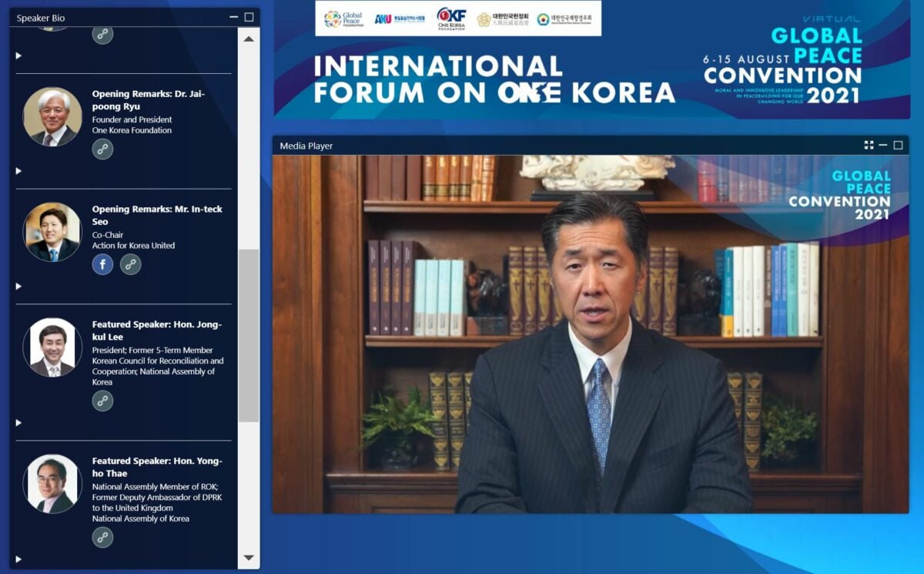
Task: Open Hon. Yong-ho Thae's website link icon
Action: (102, 537)
